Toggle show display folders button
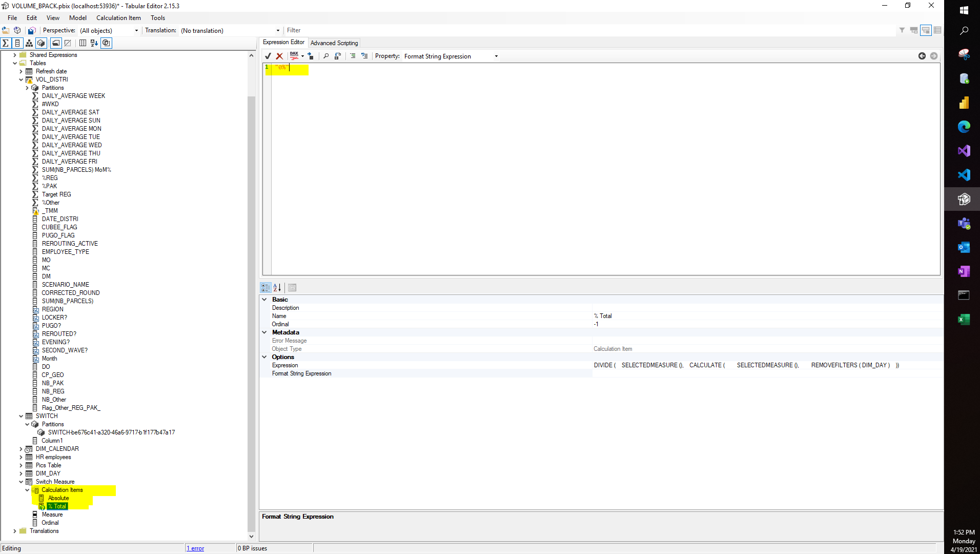 56,43
